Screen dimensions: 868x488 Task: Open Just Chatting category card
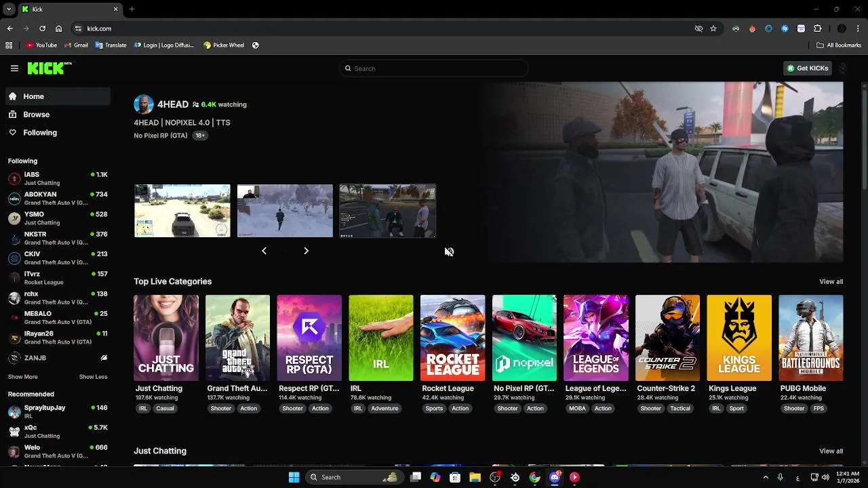(166, 338)
